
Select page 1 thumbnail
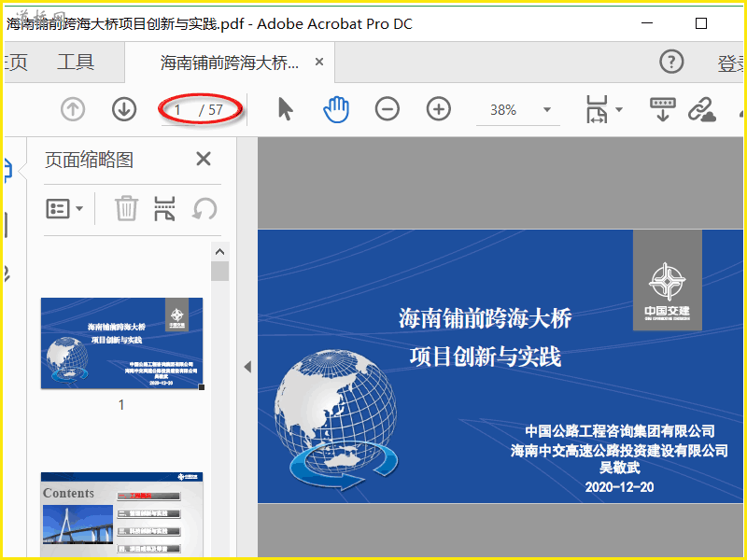point(122,343)
